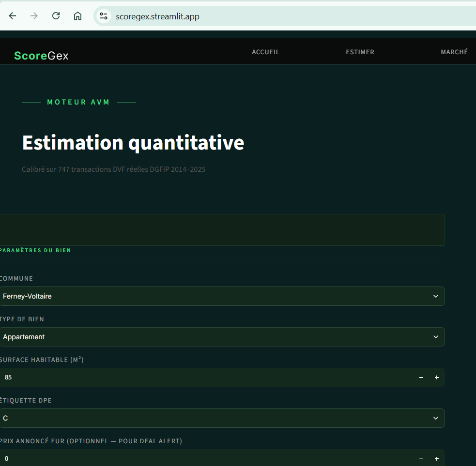This screenshot has width=476, height=466.
Task: Expand the Étiquette DPE chevron
Action: [x=436, y=418]
